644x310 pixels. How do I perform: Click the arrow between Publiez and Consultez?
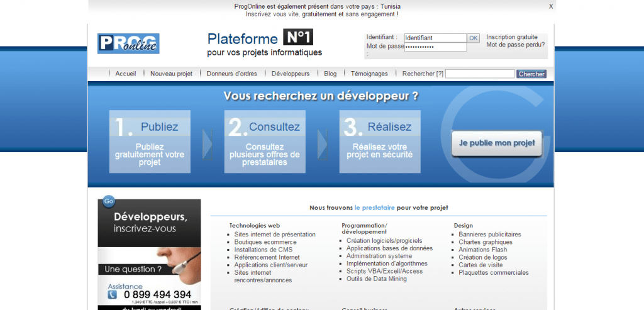click(208, 145)
